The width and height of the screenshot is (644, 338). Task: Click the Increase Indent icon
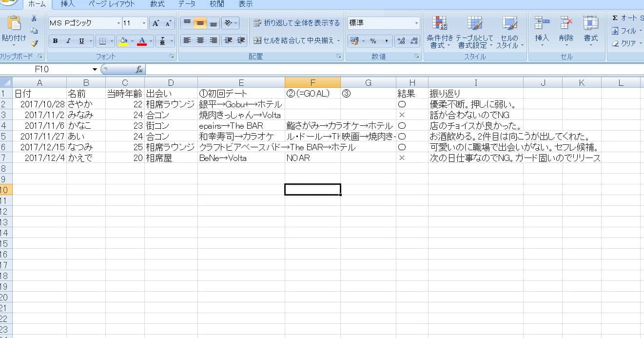tap(241, 40)
